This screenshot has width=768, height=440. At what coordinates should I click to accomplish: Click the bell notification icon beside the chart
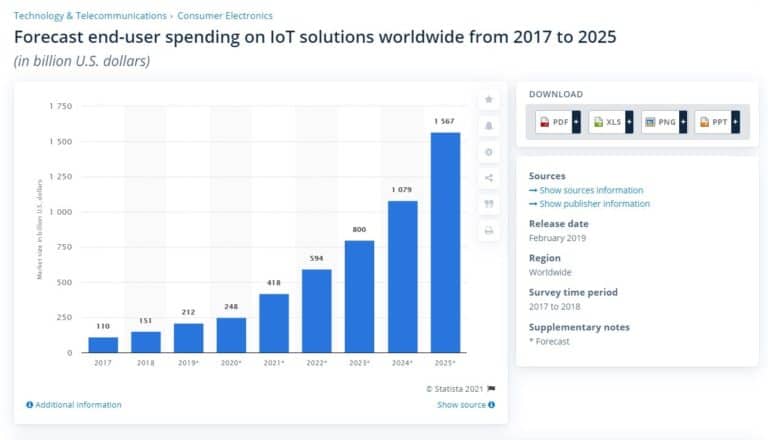[x=488, y=126]
